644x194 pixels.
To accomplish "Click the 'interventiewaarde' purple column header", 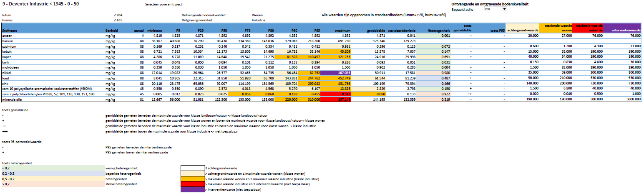I will click(624, 30).
